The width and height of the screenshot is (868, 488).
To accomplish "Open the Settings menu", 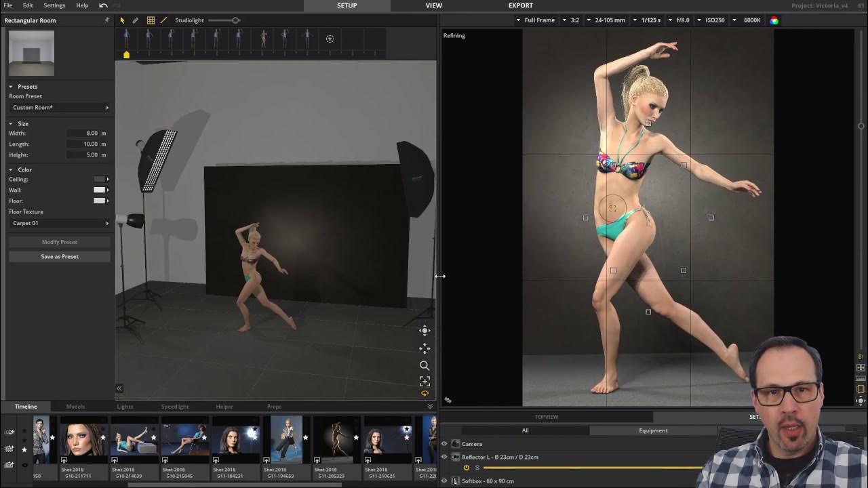I will 54,5.
